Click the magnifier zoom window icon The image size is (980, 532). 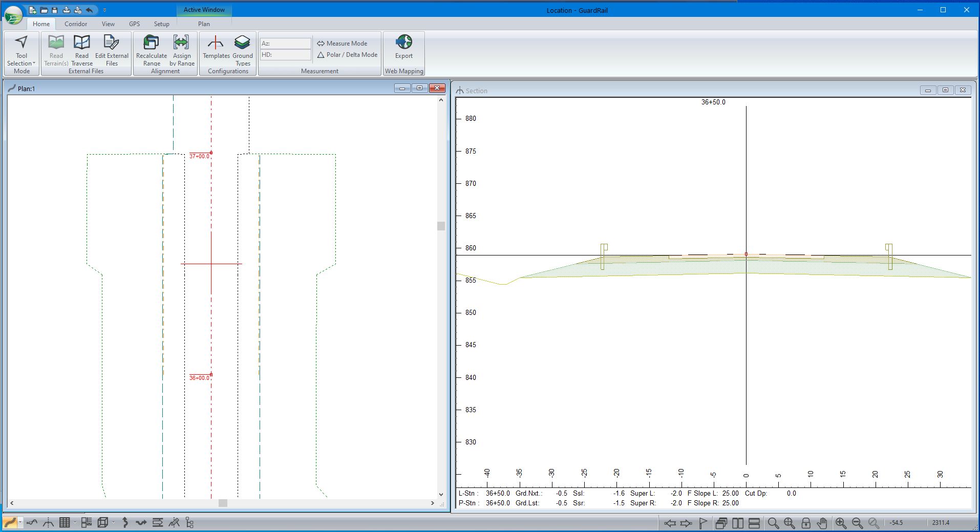(x=773, y=523)
